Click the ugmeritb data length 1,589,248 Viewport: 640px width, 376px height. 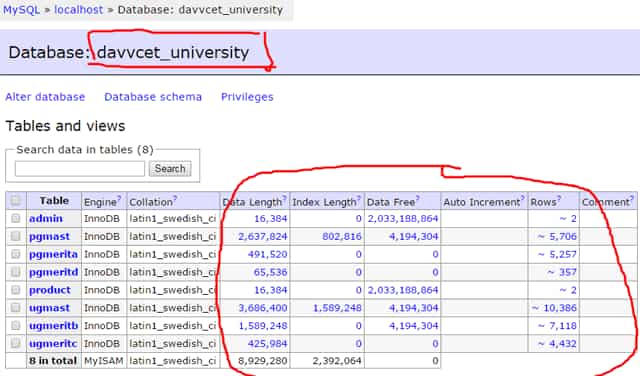point(263,326)
